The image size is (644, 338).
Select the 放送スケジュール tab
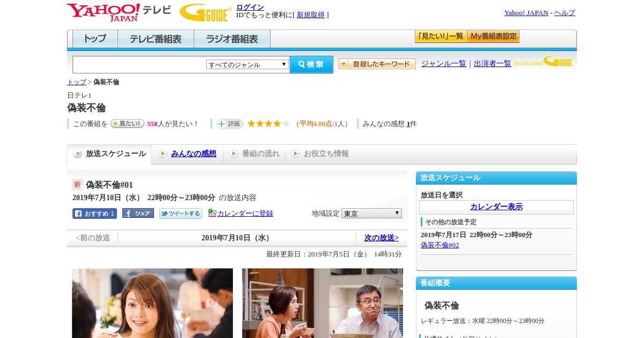(109, 154)
